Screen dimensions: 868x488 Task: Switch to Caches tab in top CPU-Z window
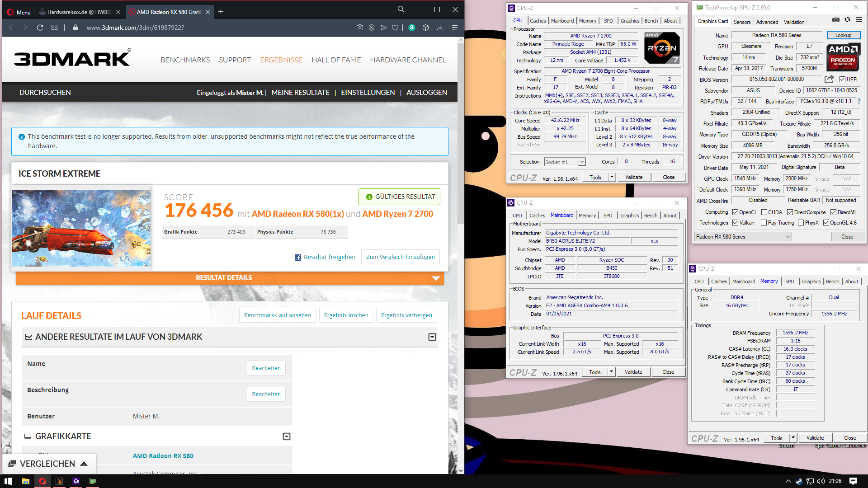click(x=538, y=21)
